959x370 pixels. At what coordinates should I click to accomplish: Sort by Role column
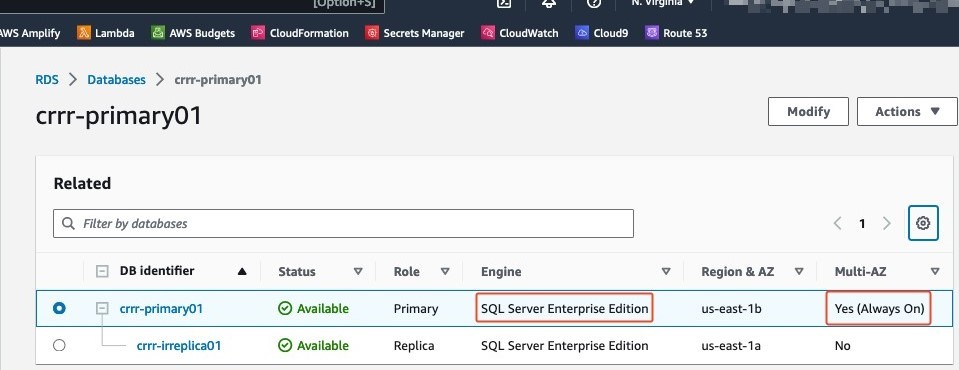point(445,272)
